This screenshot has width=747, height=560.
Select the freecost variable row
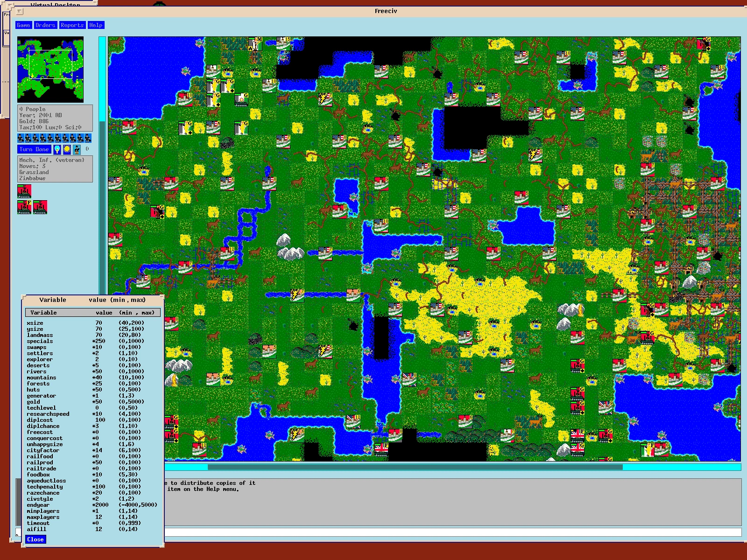click(92, 432)
